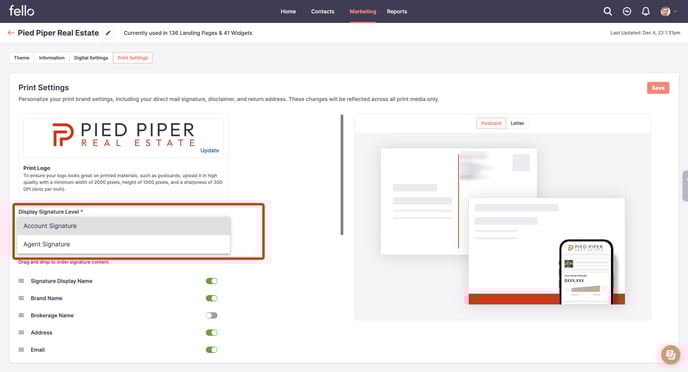Click 'Drag and drop to order signature content' text

pos(64,262)
